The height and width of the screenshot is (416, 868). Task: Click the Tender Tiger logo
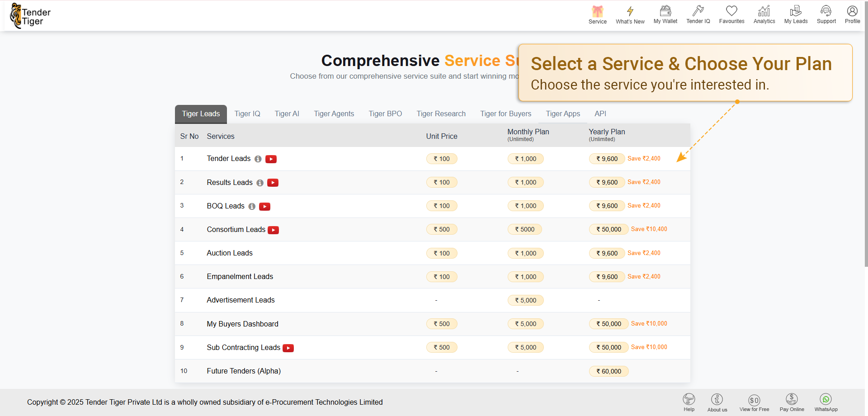click(31, 16)
